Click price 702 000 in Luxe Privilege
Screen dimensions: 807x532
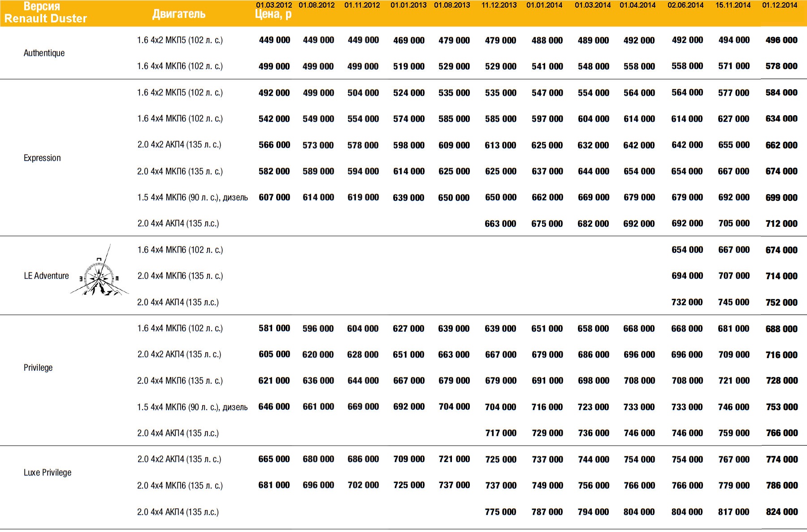coord(363,485)
